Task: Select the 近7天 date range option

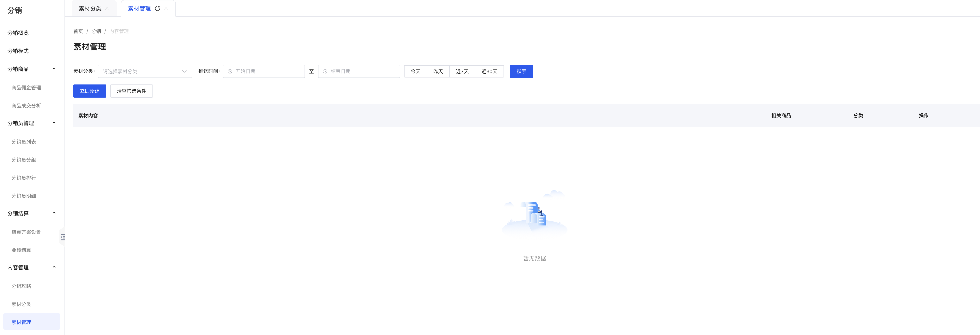Action: click(462, 72)
